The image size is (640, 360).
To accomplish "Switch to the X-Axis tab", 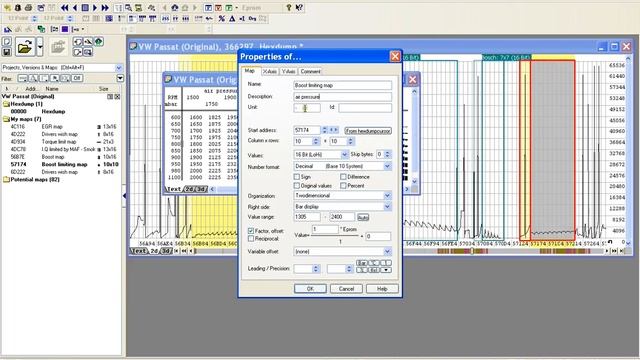I will click(x=269, y=71).
